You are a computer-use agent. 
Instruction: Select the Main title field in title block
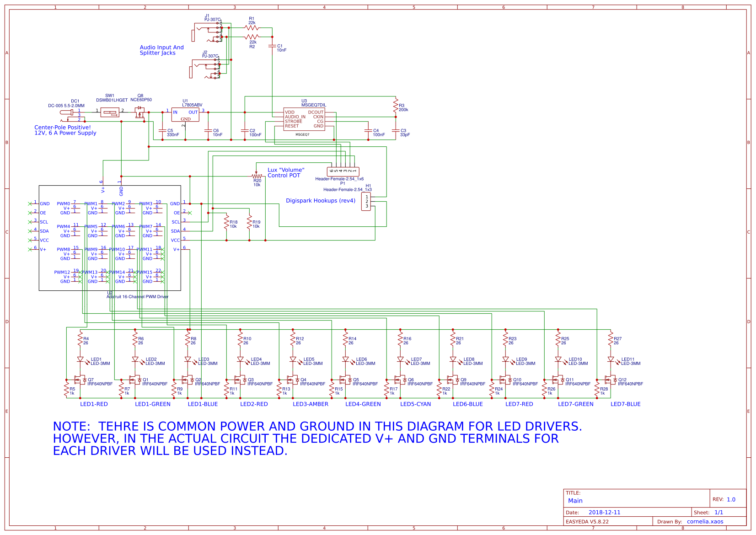pos(575,501)
